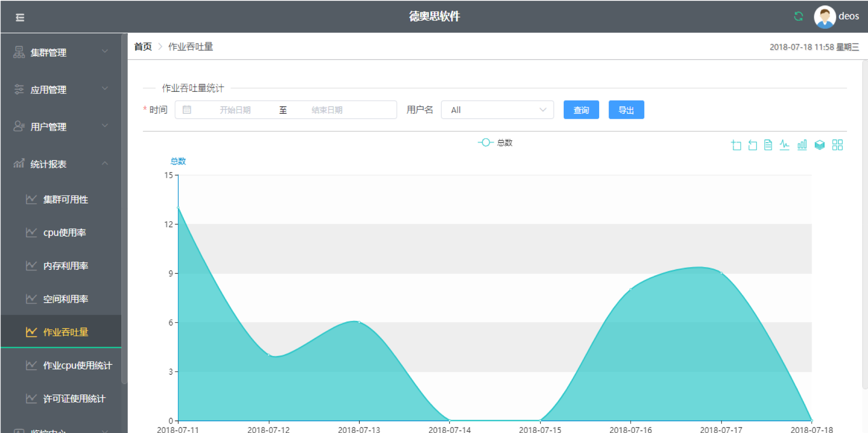Click the 2018-07-18 11:58 星期三 timestamp
The image size is (868, 433).
point(814,47)
